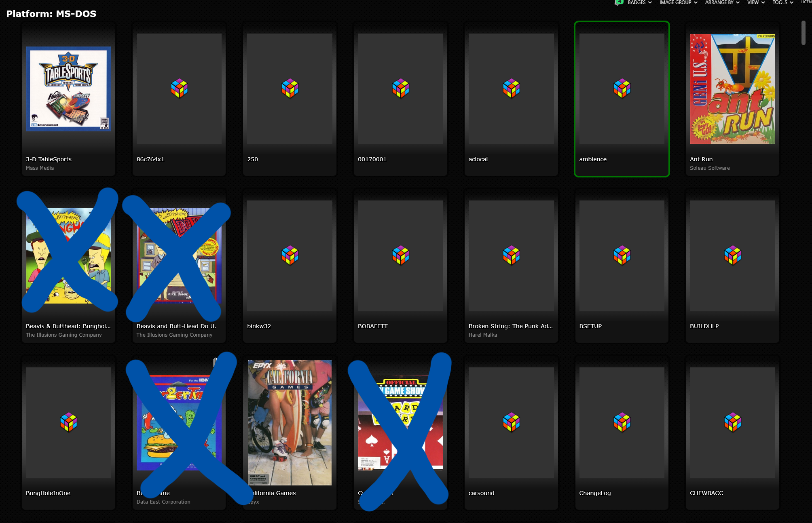Click the BOBAFETT game title
Image resolution: width=812 pixels, height=523 pixels.
[x=372, y=326]
